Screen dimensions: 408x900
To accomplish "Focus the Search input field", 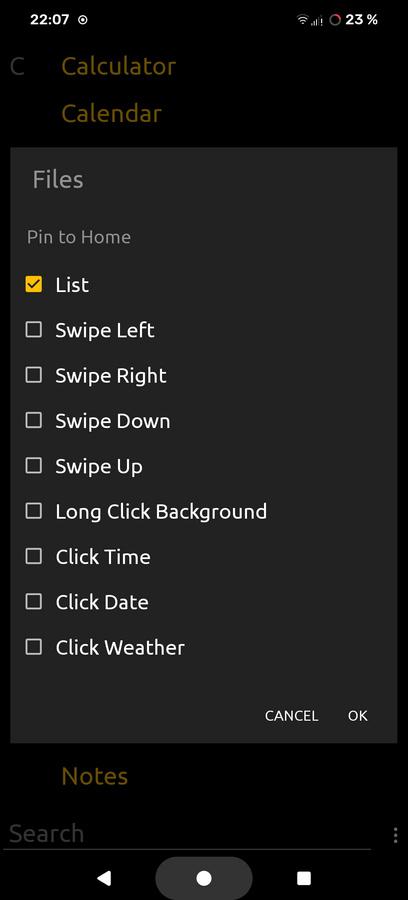I will click(187, 834).
